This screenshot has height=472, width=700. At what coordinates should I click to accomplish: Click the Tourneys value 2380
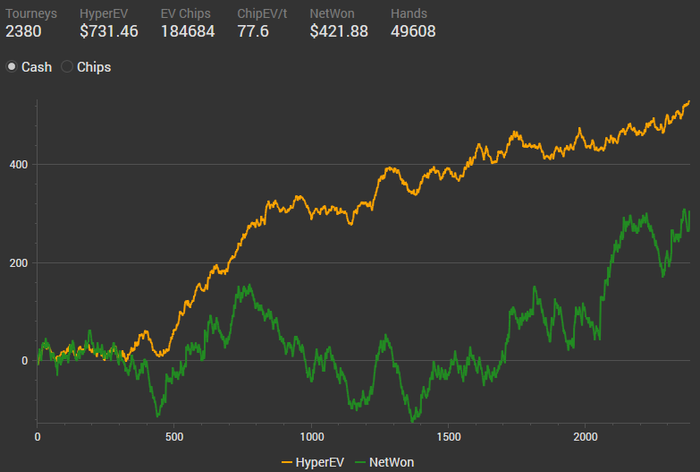[x=23, y=31]
